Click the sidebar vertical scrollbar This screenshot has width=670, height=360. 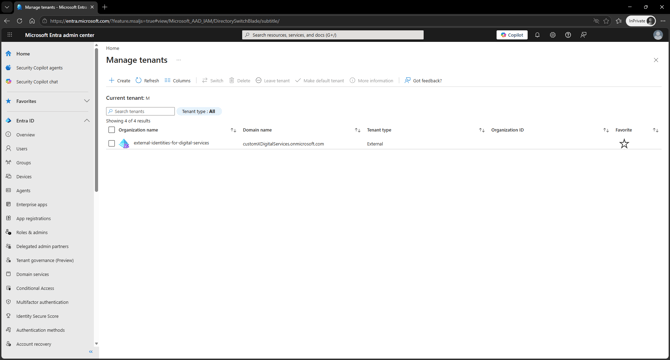96,120
